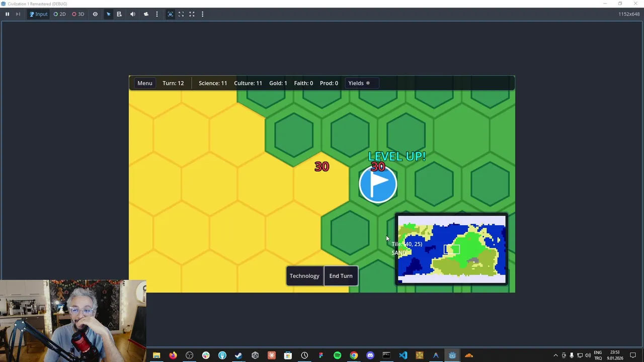Open Discord from the taskbar
This screenshot has height=362, width=644.
coord(370,355)
